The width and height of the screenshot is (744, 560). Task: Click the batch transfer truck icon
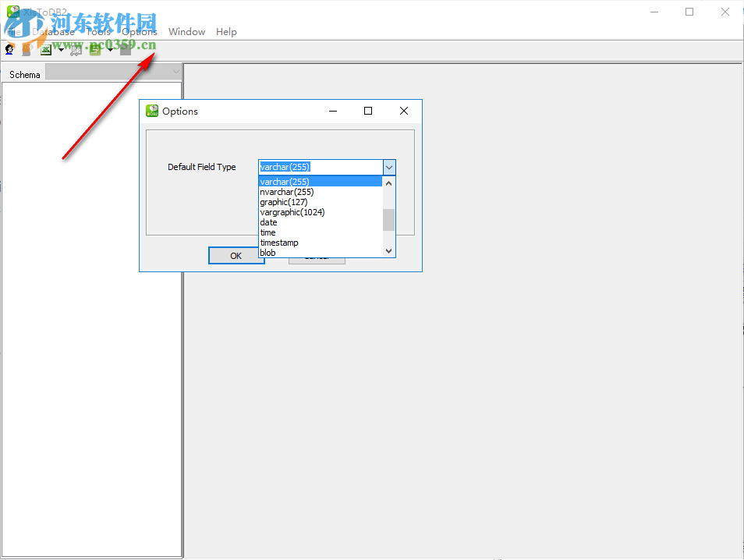tap(75, 49)
